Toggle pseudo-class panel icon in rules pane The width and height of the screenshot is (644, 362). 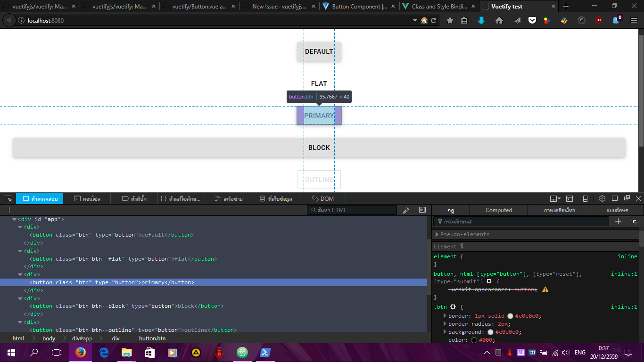coord(635,221)
